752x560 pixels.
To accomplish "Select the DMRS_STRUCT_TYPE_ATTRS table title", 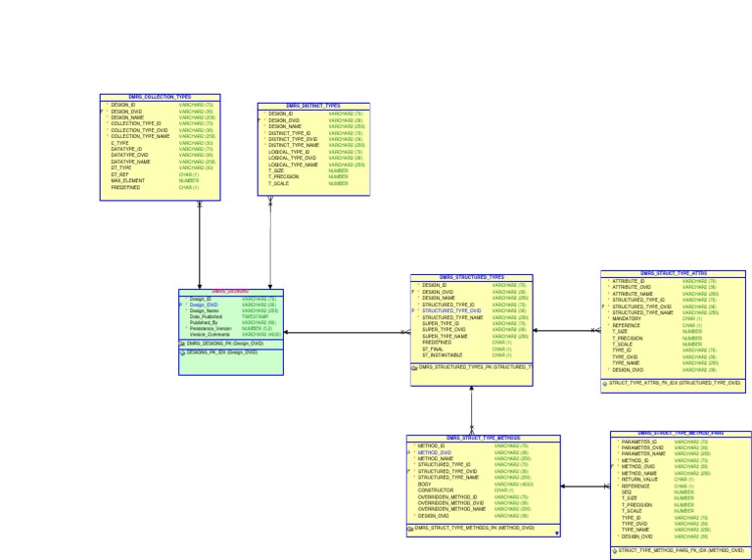I will coord(674,273).
